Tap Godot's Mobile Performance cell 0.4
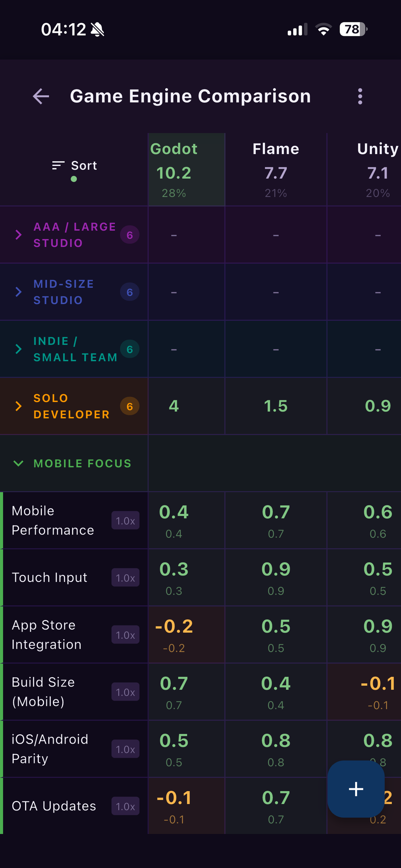401x868 pixels. tap(186, 521)
